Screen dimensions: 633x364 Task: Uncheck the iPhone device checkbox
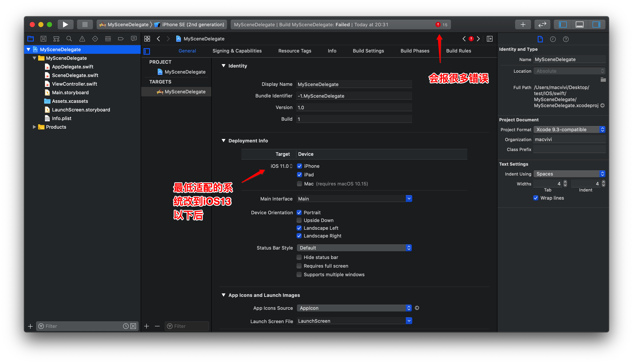[x=299, y=166]
